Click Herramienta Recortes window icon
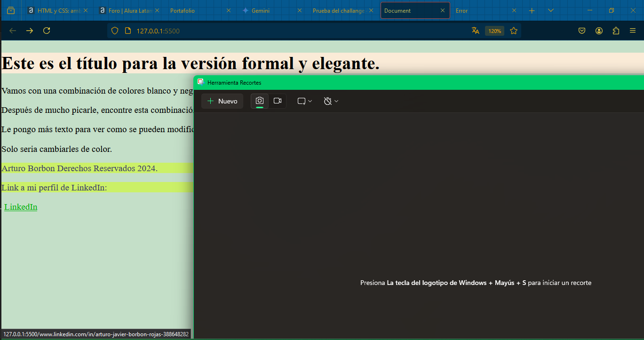Screen dimensions: 644x340 [200, 82]
